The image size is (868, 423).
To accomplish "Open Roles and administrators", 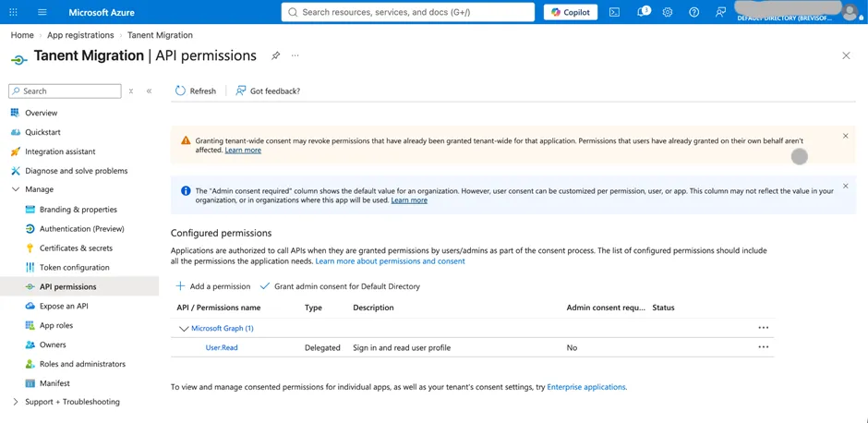I will [82, 364].
